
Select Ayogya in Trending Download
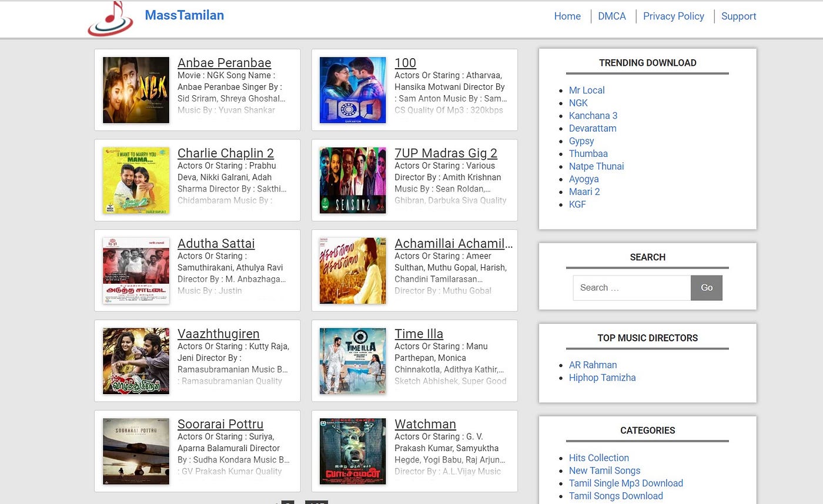584,179
